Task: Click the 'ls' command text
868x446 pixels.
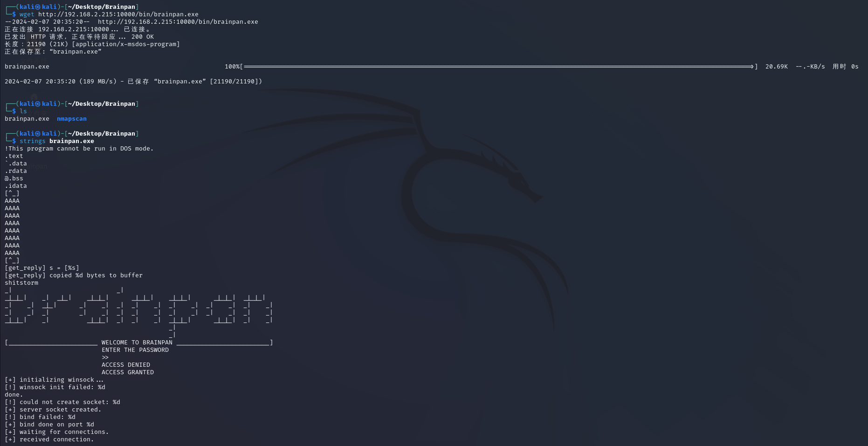Action: click(x=23, y=111)
